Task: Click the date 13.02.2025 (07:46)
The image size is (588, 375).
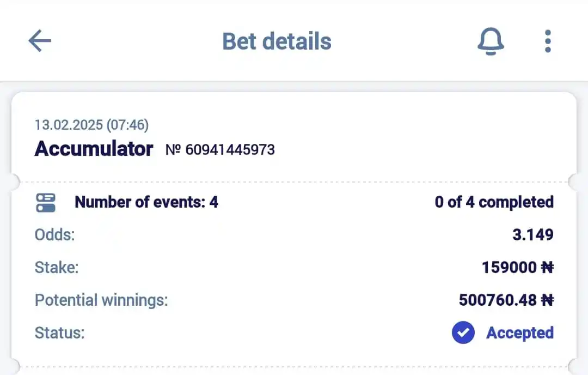Action: click(92, 125)
